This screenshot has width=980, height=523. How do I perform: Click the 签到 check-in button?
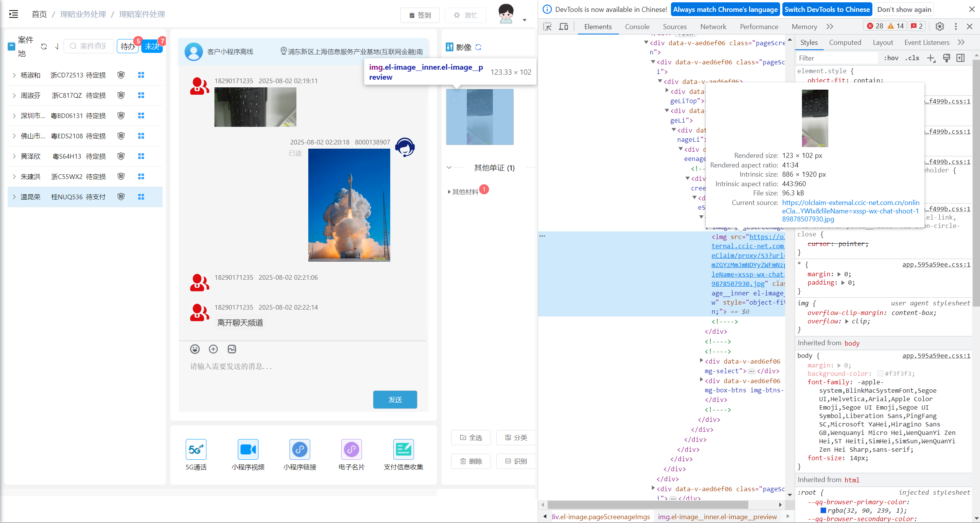(x=420, y=15)
